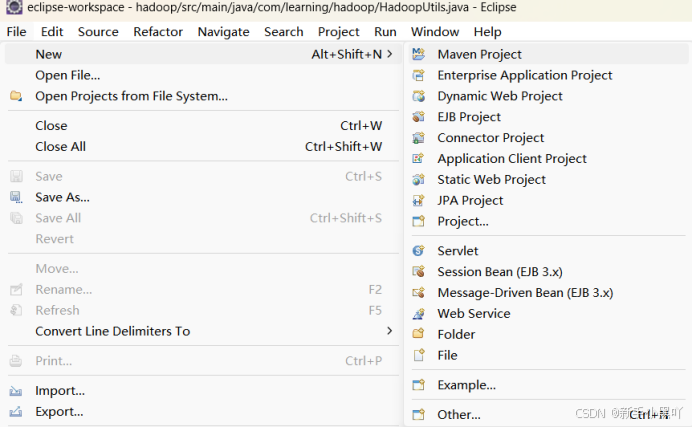Image resolution: width=692 pixels, height=427 pixels.
Task: Click the Dynamic Web Project icon
Action: pos(418,96)
